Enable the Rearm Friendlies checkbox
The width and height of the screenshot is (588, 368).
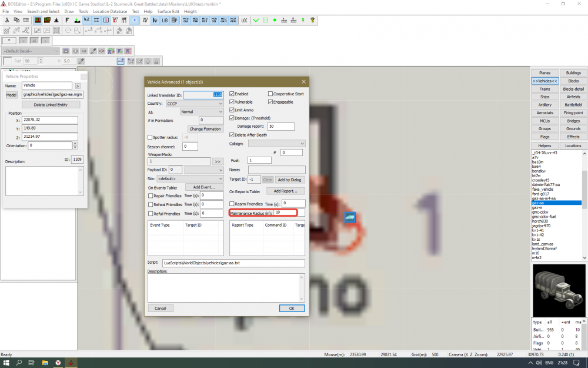click(232, 204)
